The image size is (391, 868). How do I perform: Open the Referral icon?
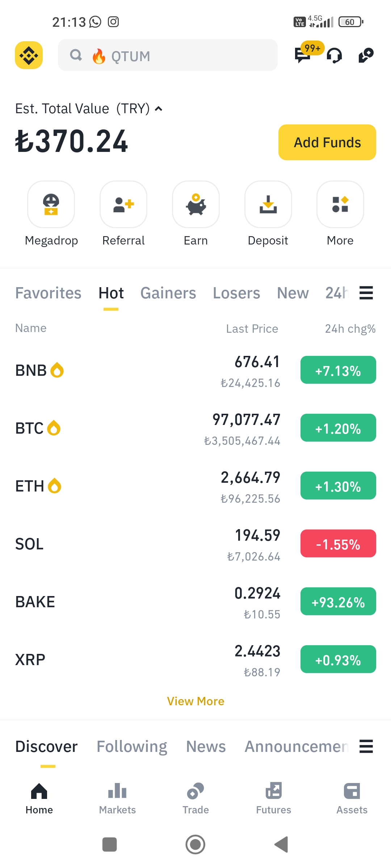[x=123, y=204]
